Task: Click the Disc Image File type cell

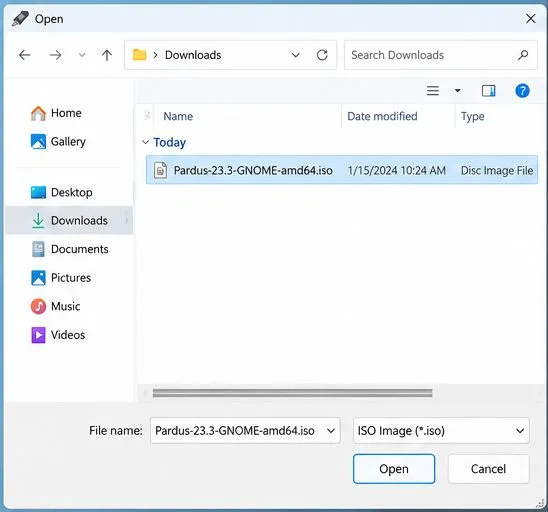Action: click(x=497, y=170)
